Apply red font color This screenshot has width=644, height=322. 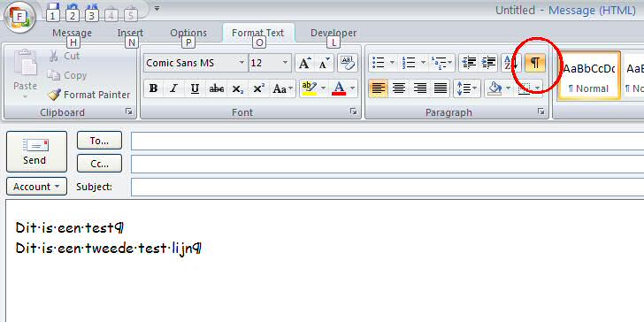click(340, 88)
